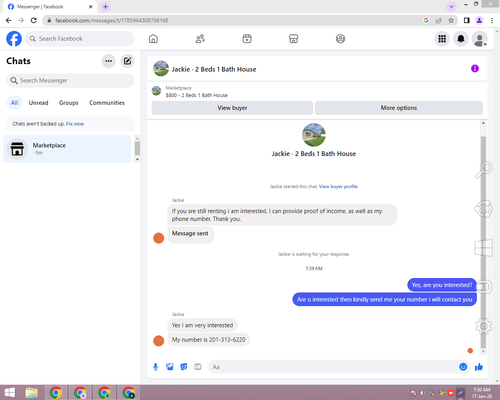Open the Marketplace chat in list
The width and height of the screenshot is (500, 400).
[x=67, y=149]
